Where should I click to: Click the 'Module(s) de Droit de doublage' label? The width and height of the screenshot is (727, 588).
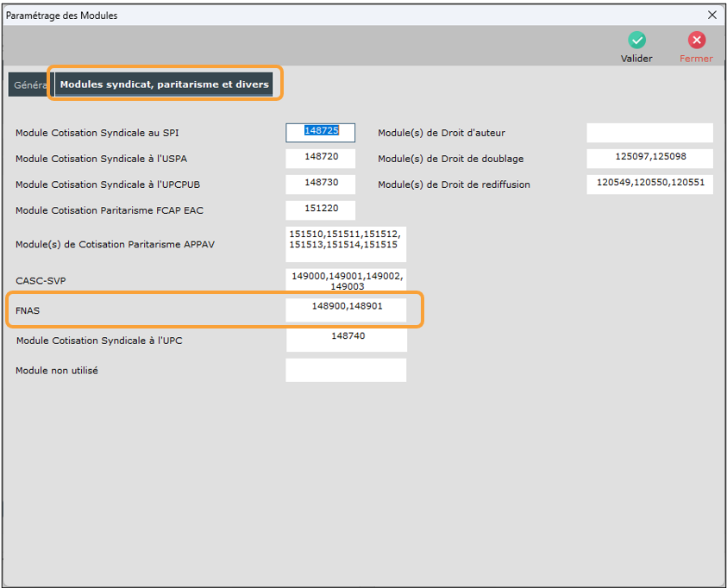pyautogui.click(x=451, y=159)
